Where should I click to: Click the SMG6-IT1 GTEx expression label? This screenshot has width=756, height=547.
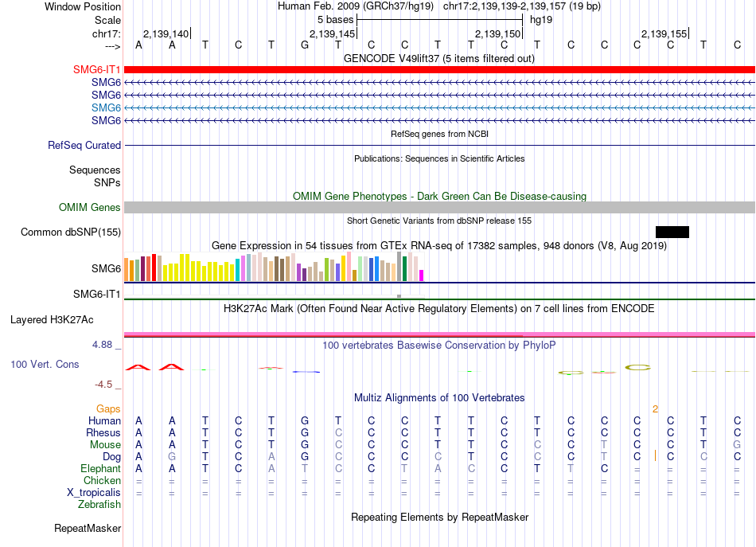pyautogui.click(x=96, y=295)
